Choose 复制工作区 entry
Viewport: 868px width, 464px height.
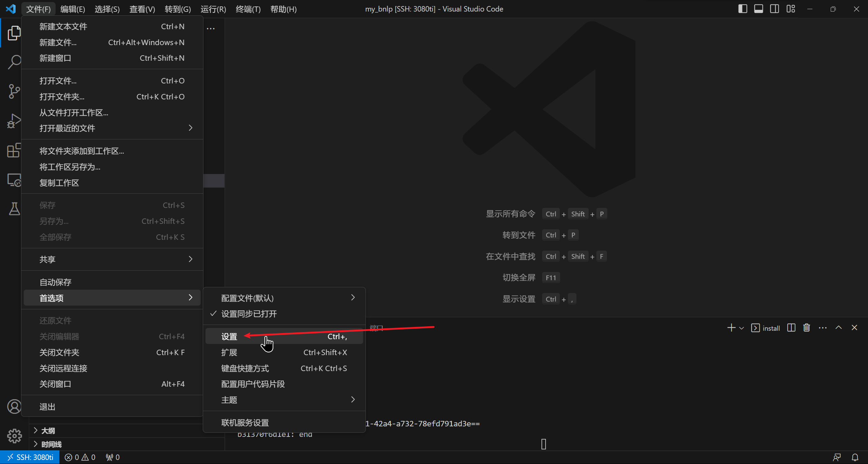click(x=112, y=183)
